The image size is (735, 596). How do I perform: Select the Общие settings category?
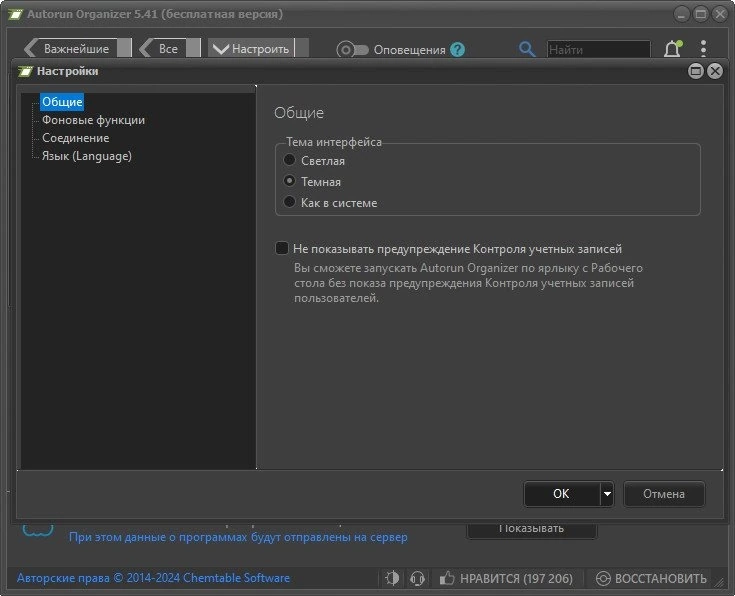click(x=62, y=102)
